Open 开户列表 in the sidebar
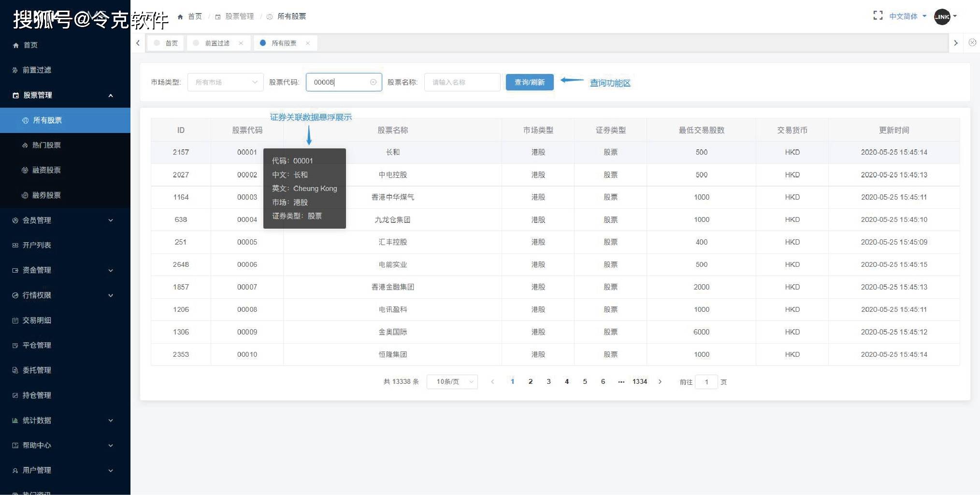The height and width of the screenshot is (495, 980). coord(65,245)
